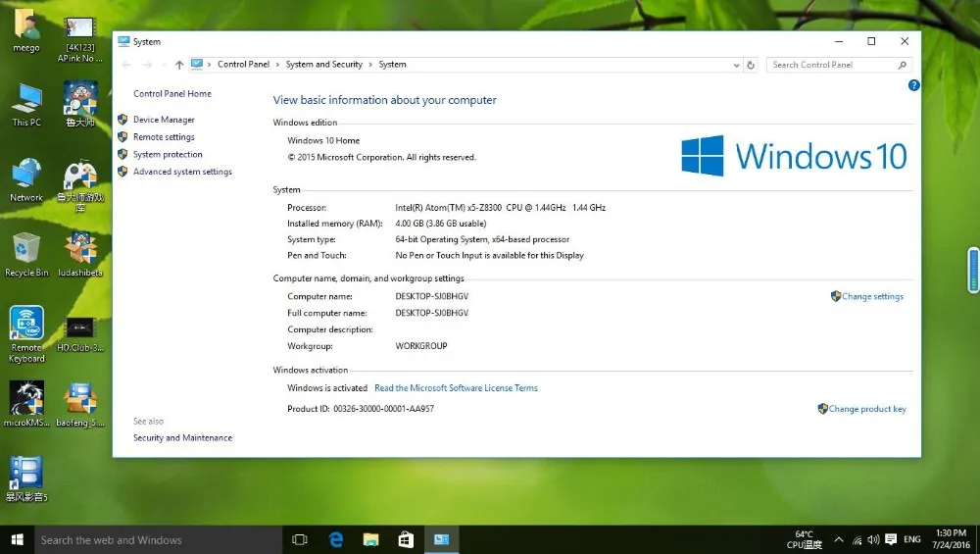Open Control Panel Home
Screen dimensions: 980x554
pyautogui.click(x=171, y=93)
